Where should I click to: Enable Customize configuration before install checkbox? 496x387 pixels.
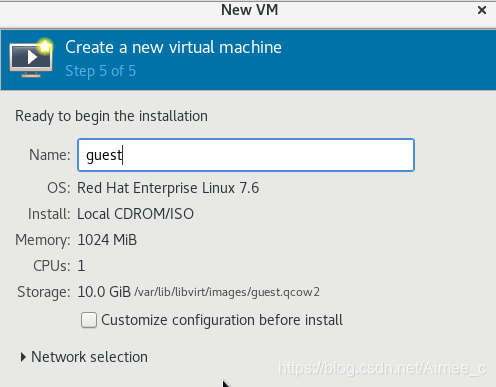click(89, 320)
